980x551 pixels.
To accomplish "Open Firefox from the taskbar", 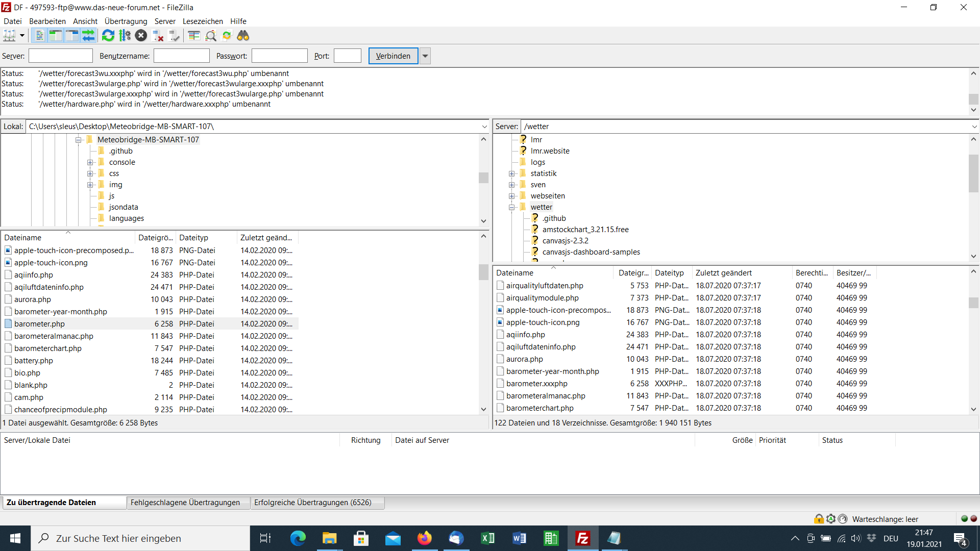I will point(425,538).
